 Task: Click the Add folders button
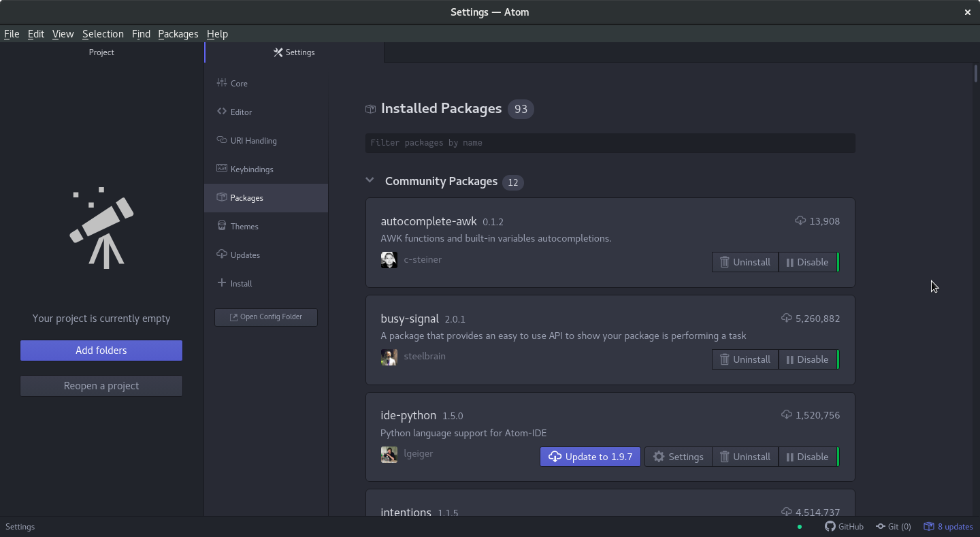click(x=101, y=351)
